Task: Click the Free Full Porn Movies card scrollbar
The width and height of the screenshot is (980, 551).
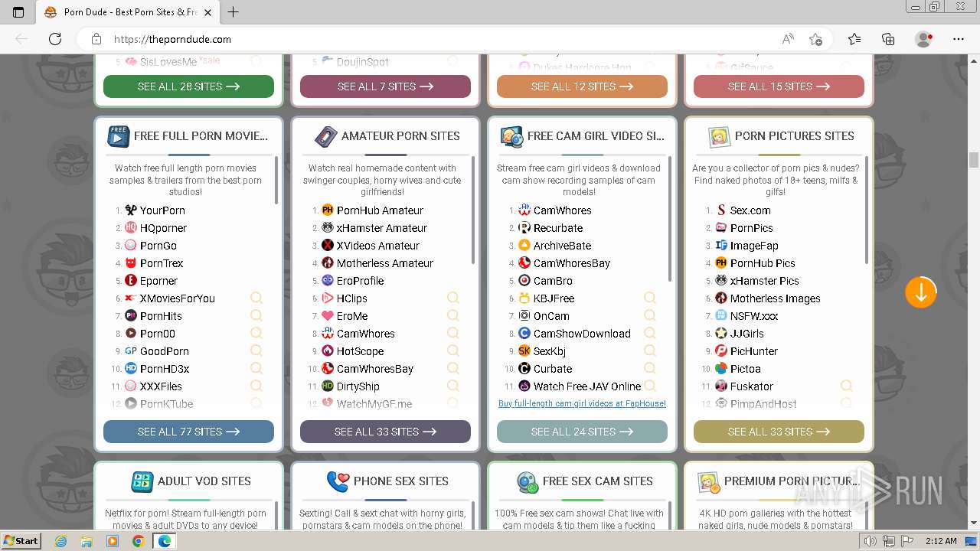Action: 276,181
